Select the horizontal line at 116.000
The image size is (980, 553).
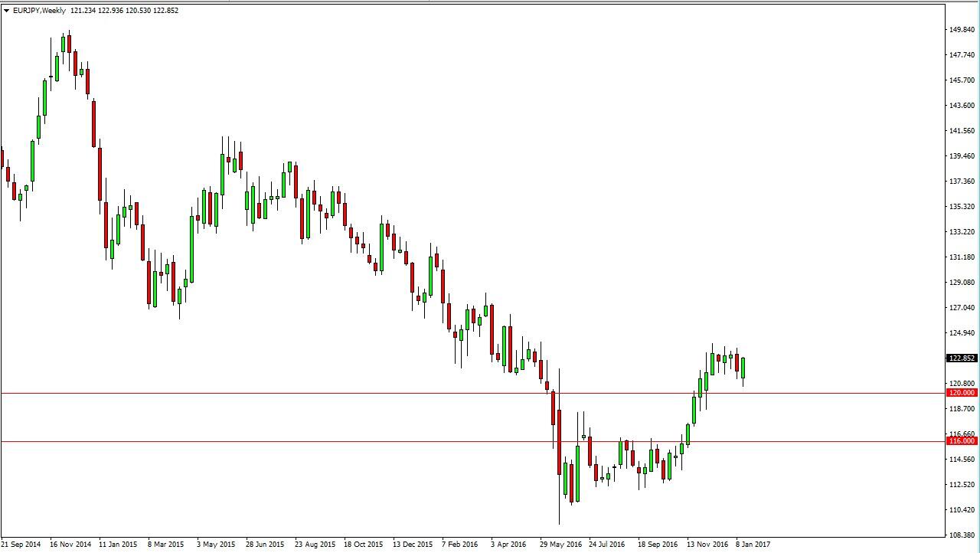click(x=306, y=441)
